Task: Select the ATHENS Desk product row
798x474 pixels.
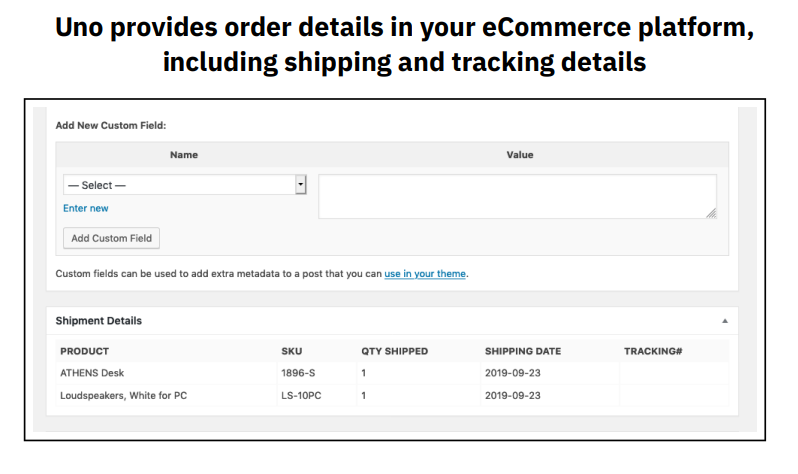Action: [x=92, y=373]
